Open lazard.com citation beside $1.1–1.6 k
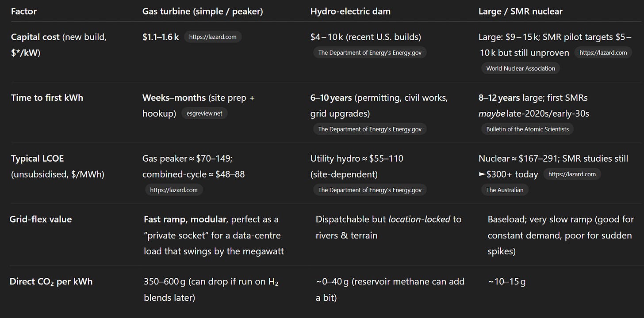The width and height of the screenshot is (644, 318). (213, 37)
